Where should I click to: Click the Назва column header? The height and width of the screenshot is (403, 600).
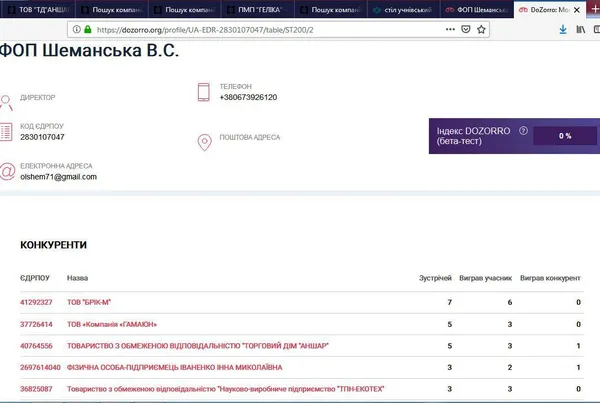(x=77, y=278)
